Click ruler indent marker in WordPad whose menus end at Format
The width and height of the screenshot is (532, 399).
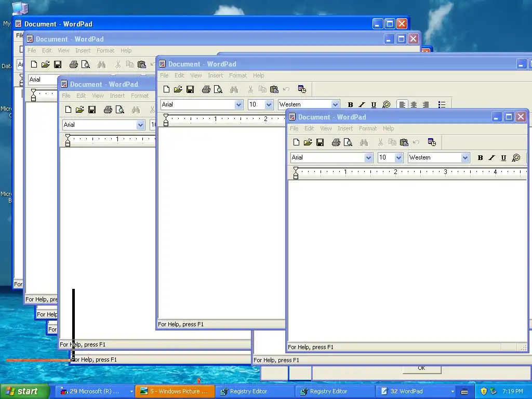tap(68, 140)
